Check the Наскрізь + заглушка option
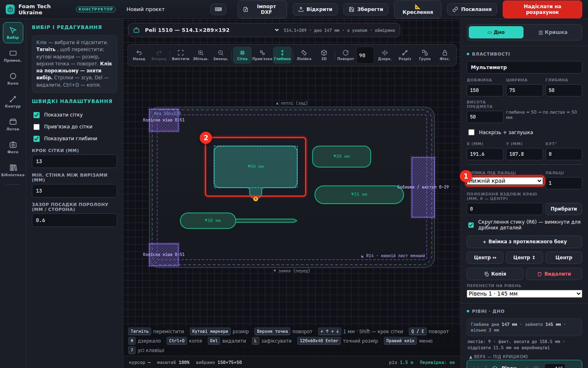588x368 pixels. [472, 132]
